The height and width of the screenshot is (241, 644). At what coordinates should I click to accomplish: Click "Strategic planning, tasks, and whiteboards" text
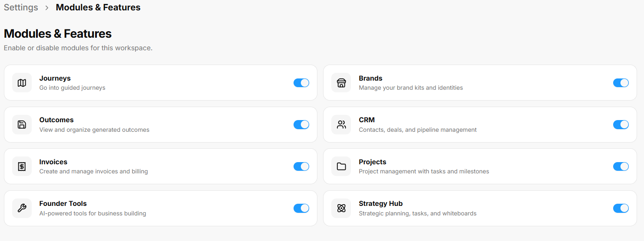click(x=418, y=213)
